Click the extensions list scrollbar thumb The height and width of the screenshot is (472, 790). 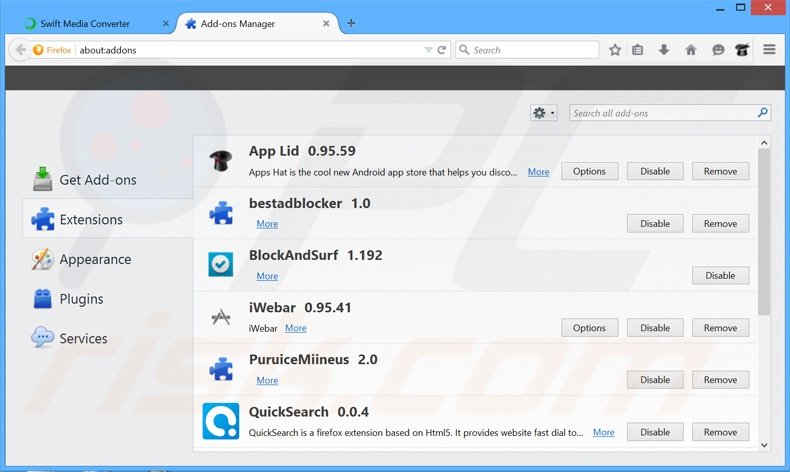(x=764, y=232)
